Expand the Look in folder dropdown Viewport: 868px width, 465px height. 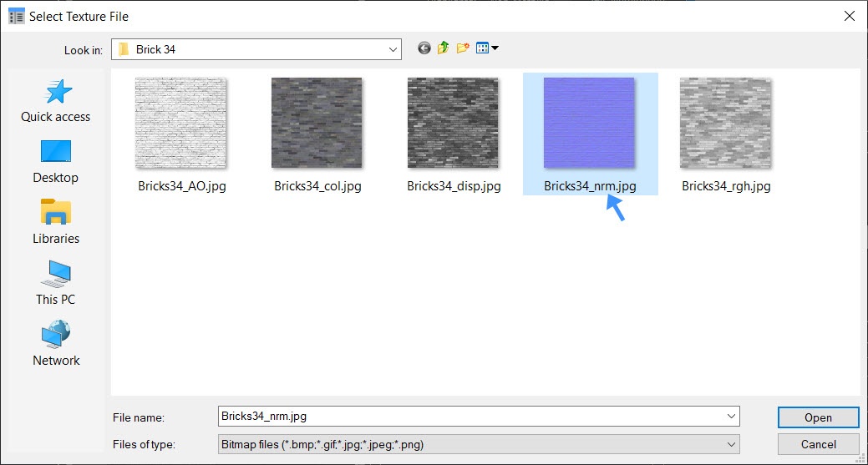tap(393, 49)
